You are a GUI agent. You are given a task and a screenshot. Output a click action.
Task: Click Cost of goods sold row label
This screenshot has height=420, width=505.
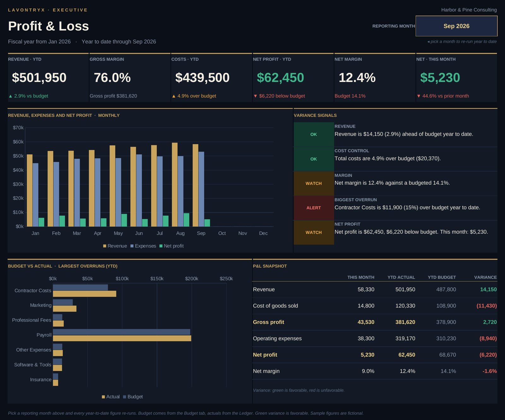point(276,306)
